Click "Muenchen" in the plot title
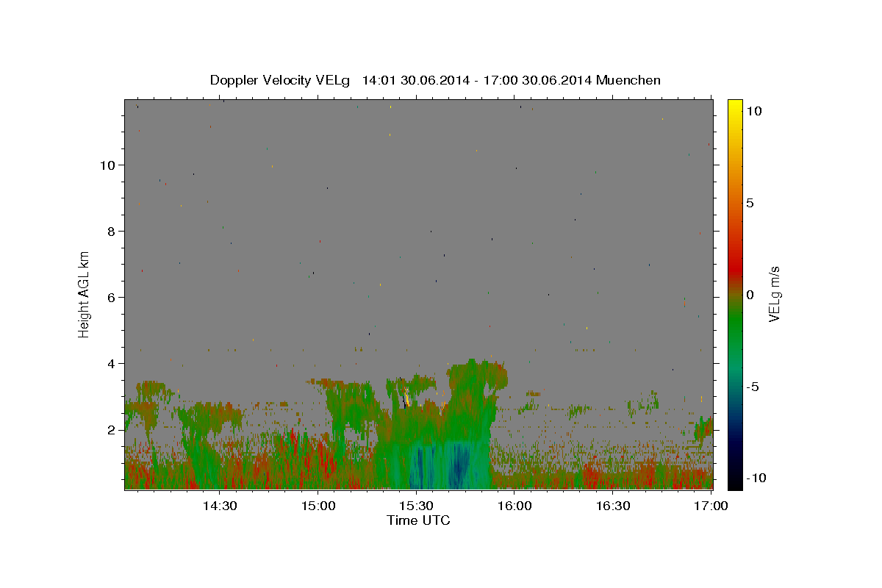The image size is (882, 588). [x=628, y=80]
